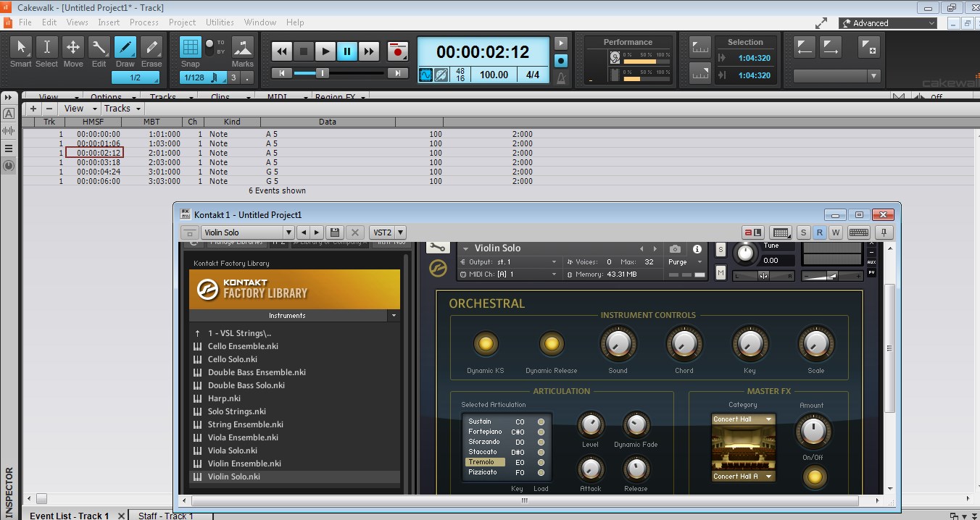Expand the Instruments dropdown in library
The image size is (980, 520).
[394, 316]
